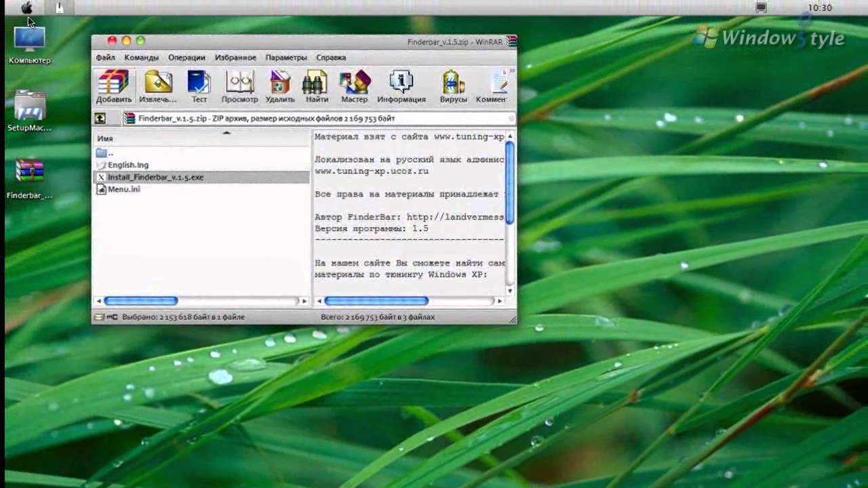
Task: Click the Удалить toolbar icon
Action: click(x=280, y=86)
